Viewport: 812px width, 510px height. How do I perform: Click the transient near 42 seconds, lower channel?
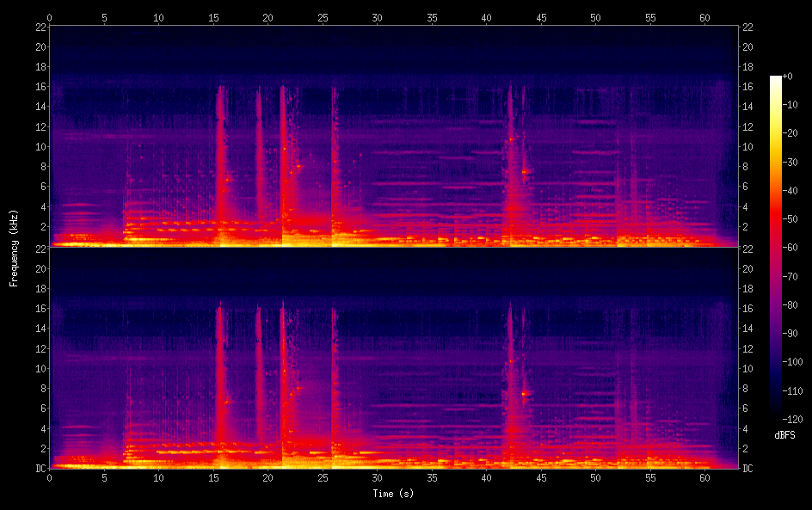coord(511,378)
